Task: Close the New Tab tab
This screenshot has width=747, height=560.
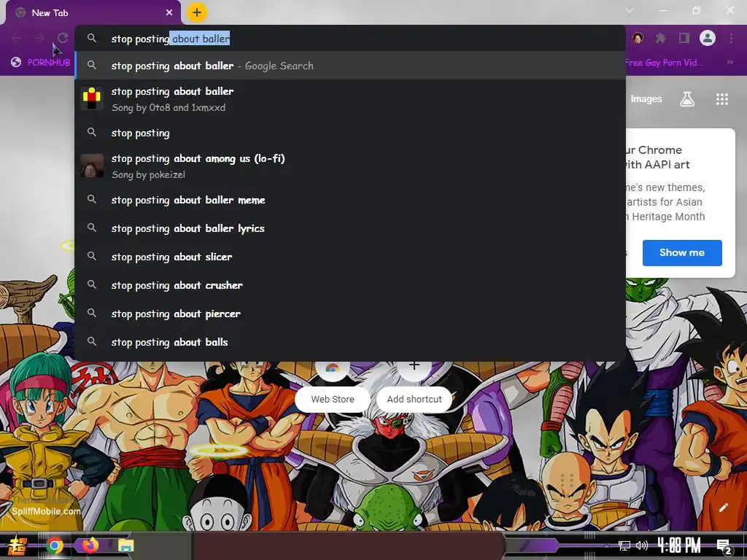Action: click(169, 13)
